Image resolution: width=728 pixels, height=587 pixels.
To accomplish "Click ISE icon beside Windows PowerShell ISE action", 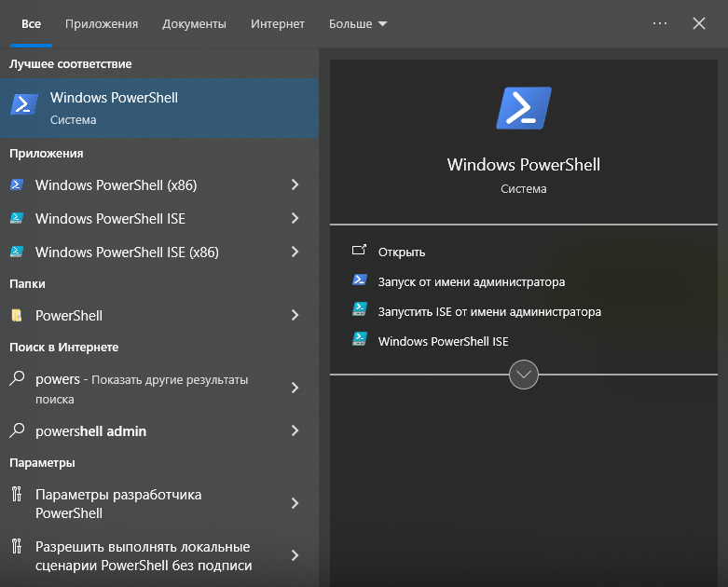I will [x=360, y=339].
